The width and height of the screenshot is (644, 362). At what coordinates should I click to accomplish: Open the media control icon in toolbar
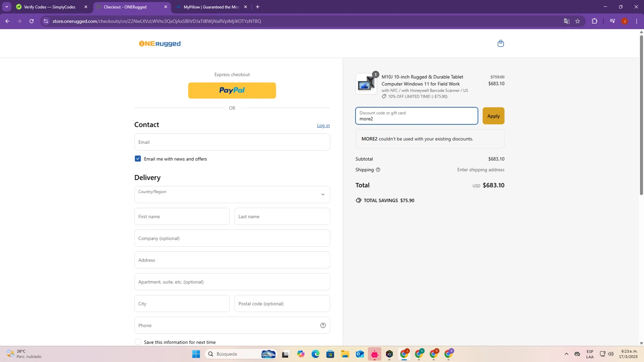pyautogui.click(x=612, y=21)
